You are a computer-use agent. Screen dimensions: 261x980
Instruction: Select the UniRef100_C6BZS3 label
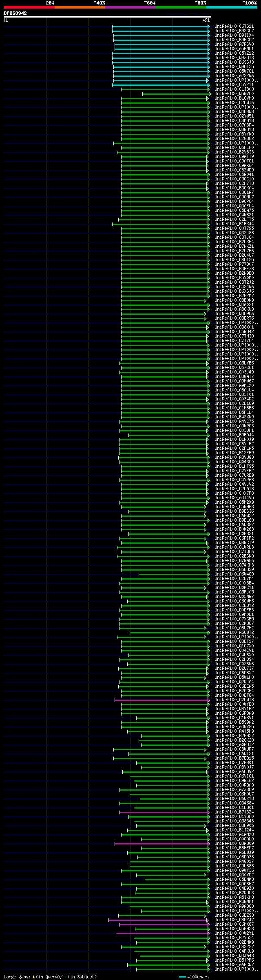[234, 916]
